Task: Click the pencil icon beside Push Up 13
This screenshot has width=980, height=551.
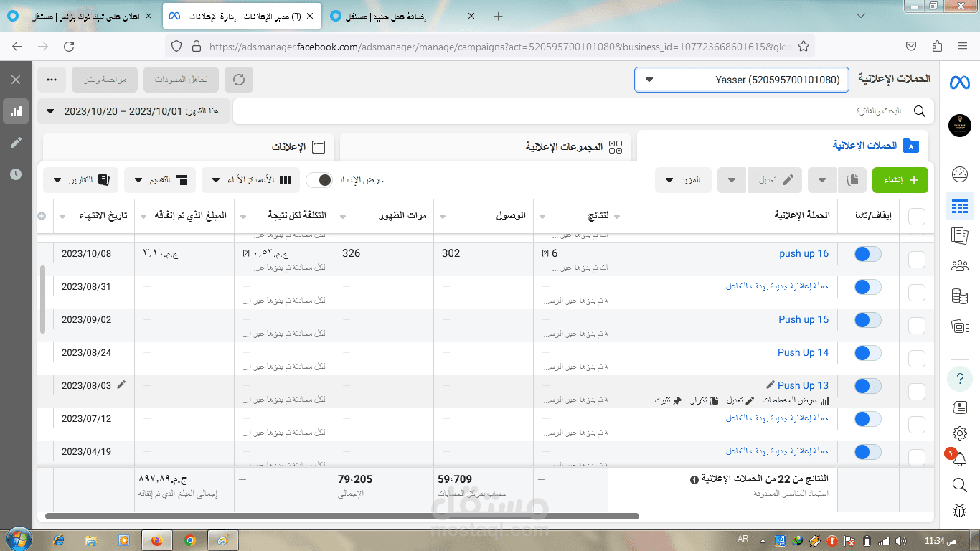Action: click(x=771, y=385)
